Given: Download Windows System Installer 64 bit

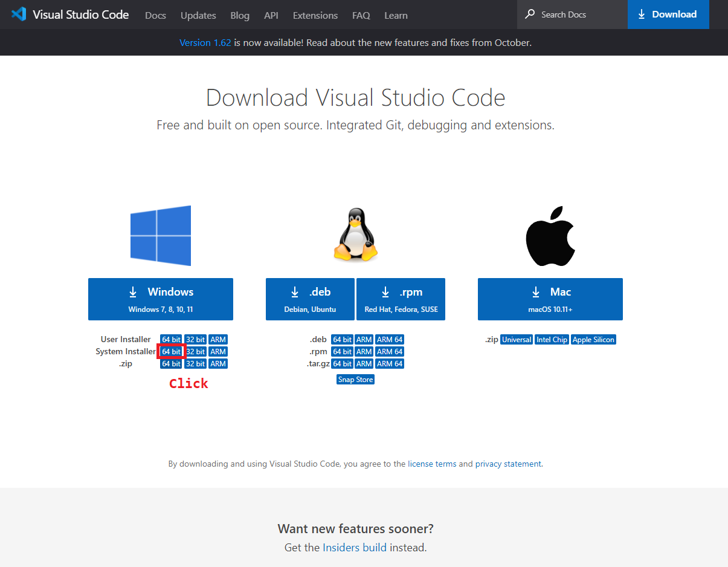Looking at the screenshot, I should 171,352.
